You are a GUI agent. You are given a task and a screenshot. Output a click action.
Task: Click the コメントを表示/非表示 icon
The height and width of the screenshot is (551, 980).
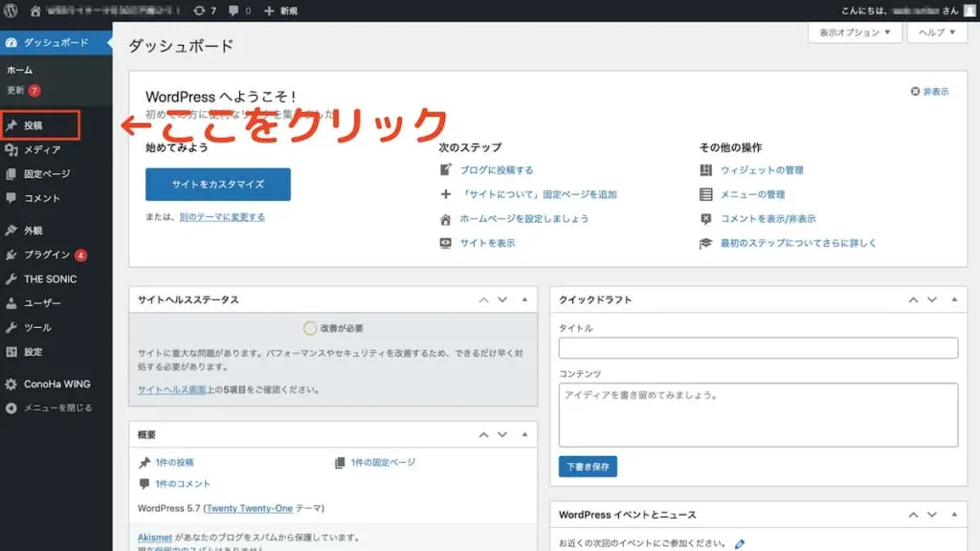[705, 219]
